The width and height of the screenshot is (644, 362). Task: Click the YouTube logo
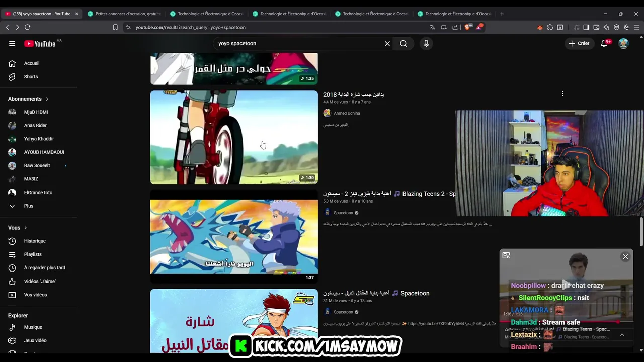40,44
